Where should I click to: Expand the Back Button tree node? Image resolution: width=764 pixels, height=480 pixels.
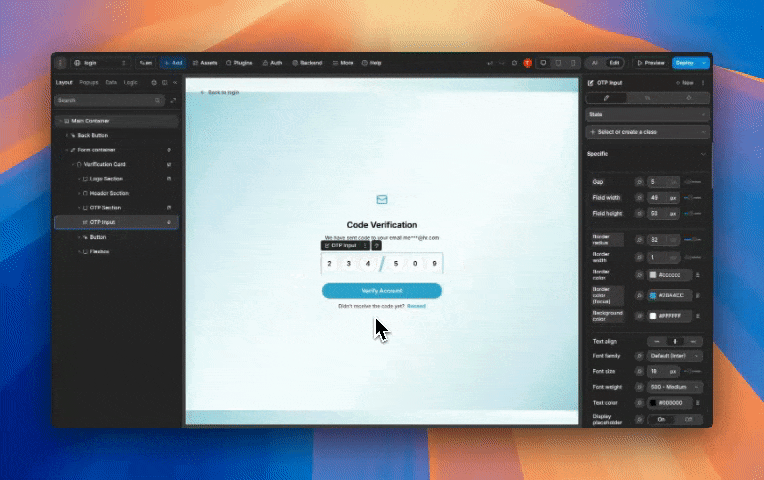tap(67, 135)
